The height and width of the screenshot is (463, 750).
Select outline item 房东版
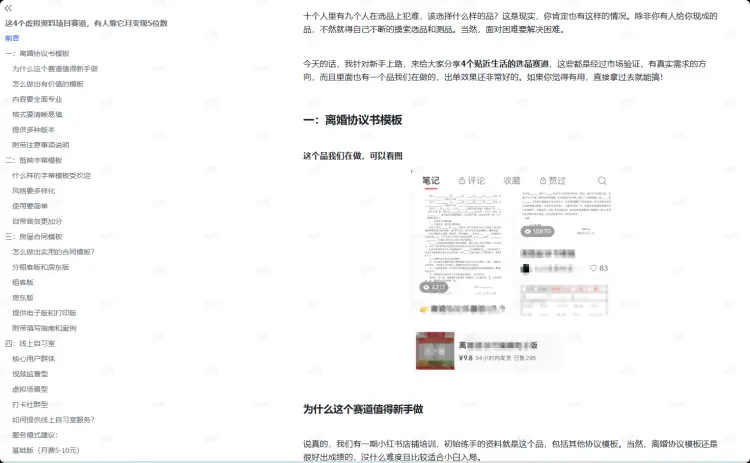pos(23,298)
